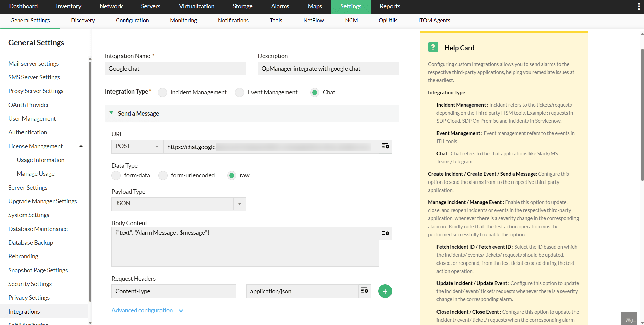Select Chat integration type

click(x=315, y=92)
